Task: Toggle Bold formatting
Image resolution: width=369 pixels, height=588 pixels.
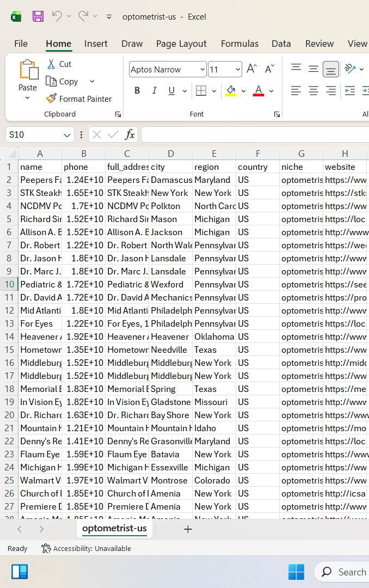Action: pos(137,90)
